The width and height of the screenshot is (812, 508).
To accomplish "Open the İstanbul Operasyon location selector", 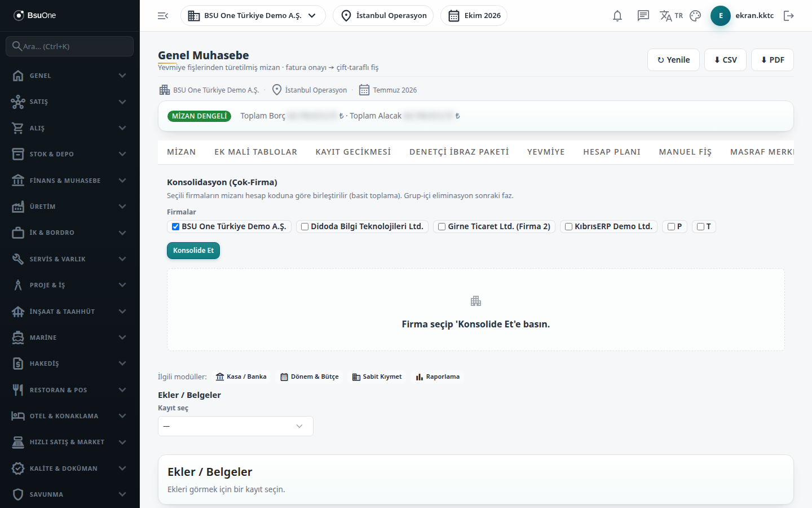I will pyautogui.click(x=383, y=16).
